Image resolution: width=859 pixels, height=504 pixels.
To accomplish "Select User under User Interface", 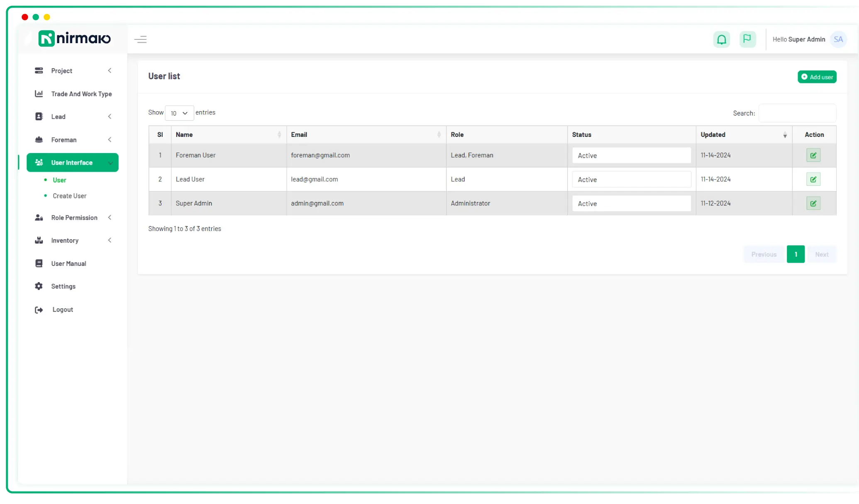I will pos(59,180).
